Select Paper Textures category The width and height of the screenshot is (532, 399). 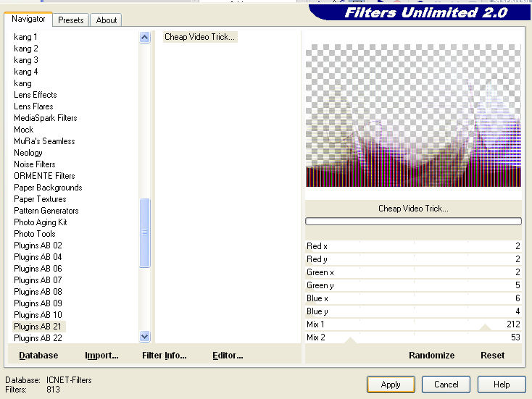click(40, 199)
